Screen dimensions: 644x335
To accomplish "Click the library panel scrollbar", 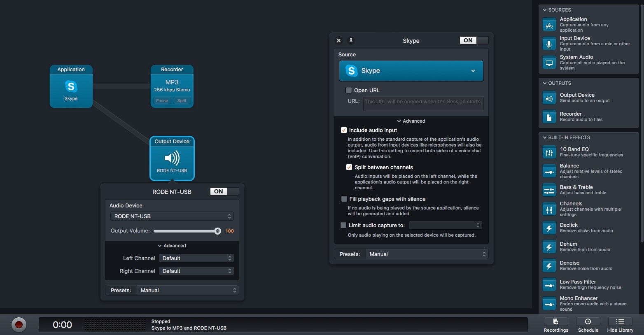I will (642, 123).
